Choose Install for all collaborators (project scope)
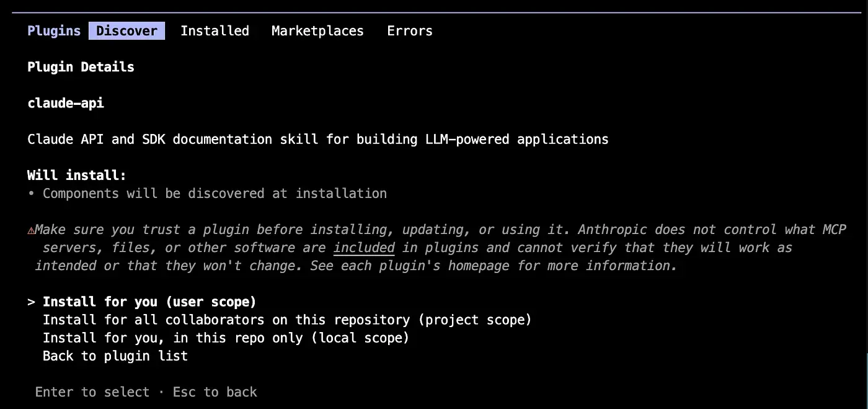The width and height of the screenshot is (868, 409). [287, 320]
